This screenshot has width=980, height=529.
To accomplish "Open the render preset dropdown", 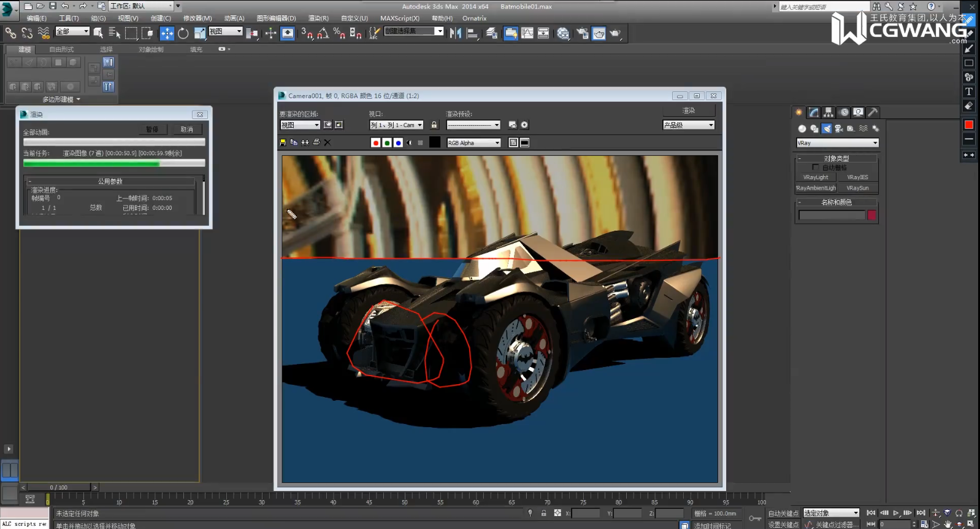I will tap(473, 125).
